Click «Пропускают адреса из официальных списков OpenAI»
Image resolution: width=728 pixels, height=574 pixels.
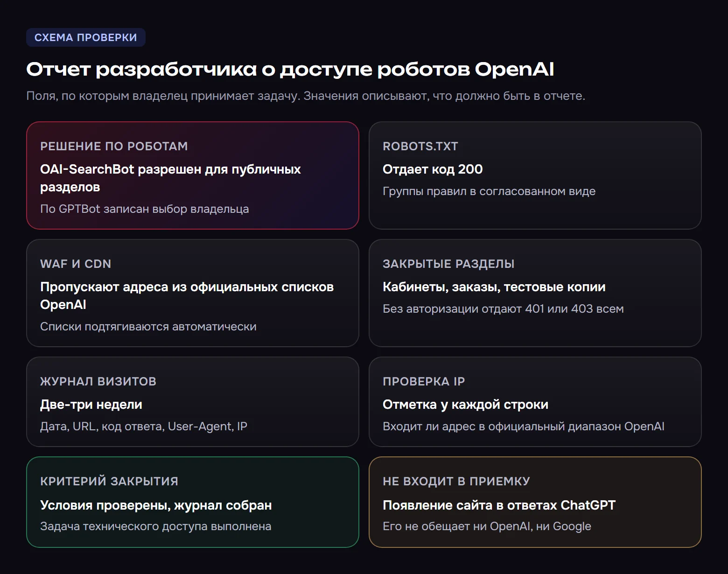click(187, 295)
